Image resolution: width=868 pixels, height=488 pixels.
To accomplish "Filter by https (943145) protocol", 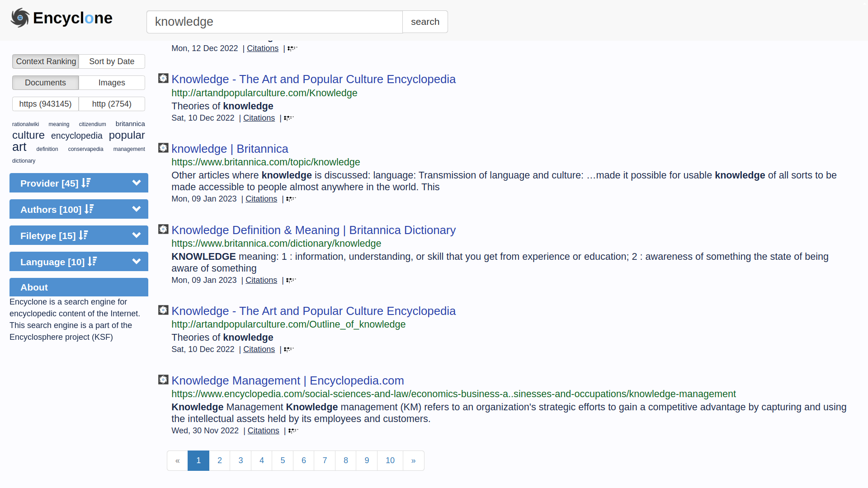I will 46,104.
